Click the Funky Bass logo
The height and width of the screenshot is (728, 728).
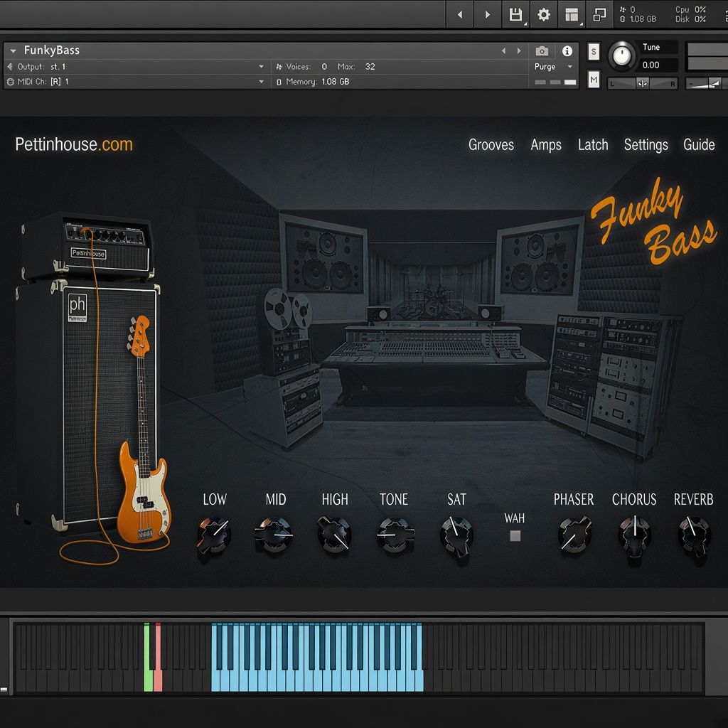click(x=654, y=220)
